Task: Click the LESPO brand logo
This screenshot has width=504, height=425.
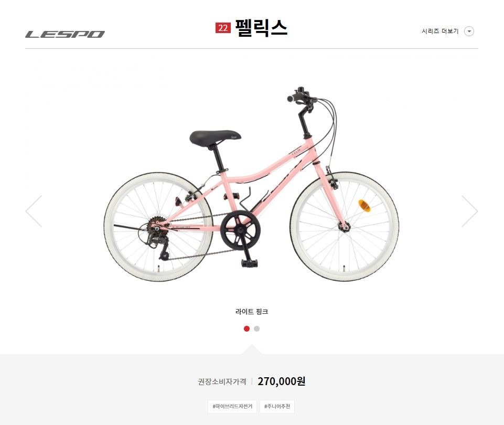Action: pyautogui.click(x=65, y=35)
